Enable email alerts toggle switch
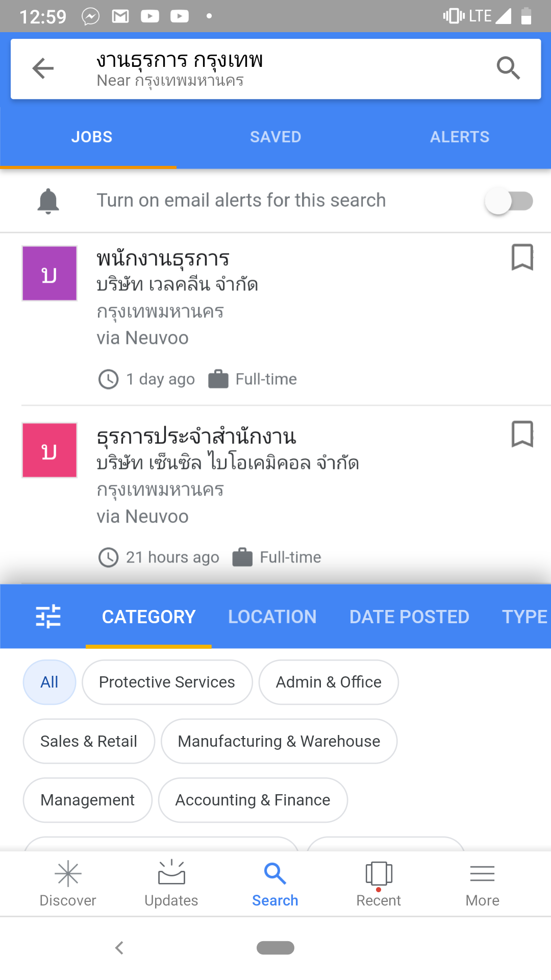 [x=509, y=201]
